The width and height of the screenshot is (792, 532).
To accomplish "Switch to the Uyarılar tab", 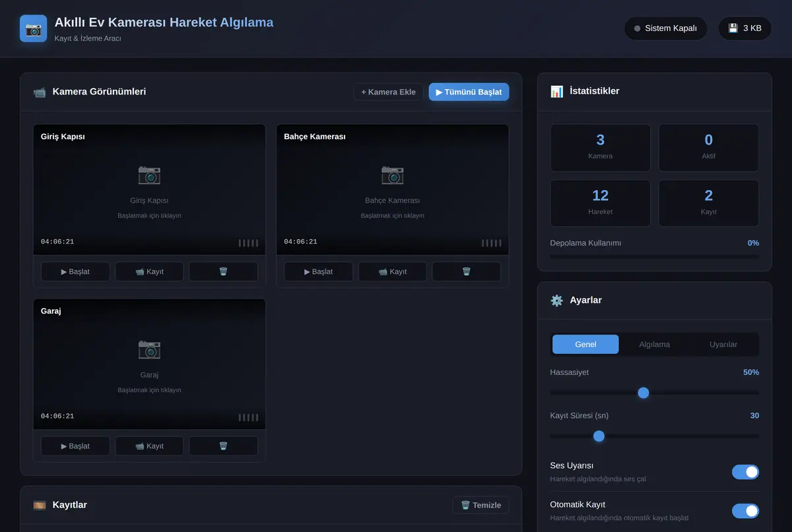I will click(x=723, y=345).
